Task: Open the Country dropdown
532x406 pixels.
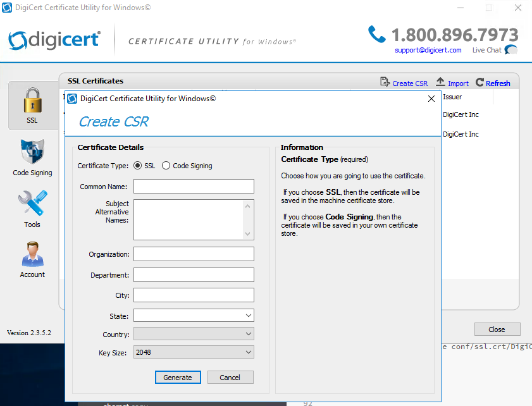Action: pos(194,334)
